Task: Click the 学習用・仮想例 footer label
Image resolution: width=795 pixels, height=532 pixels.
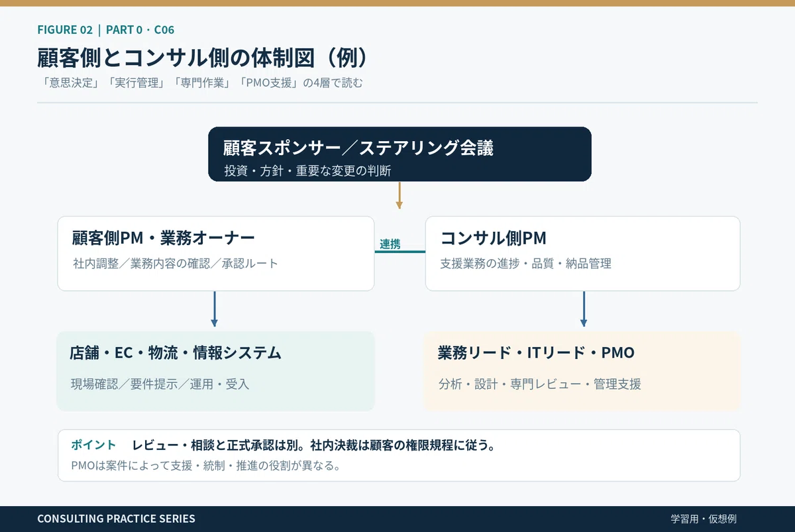Action: click(704, 519)
